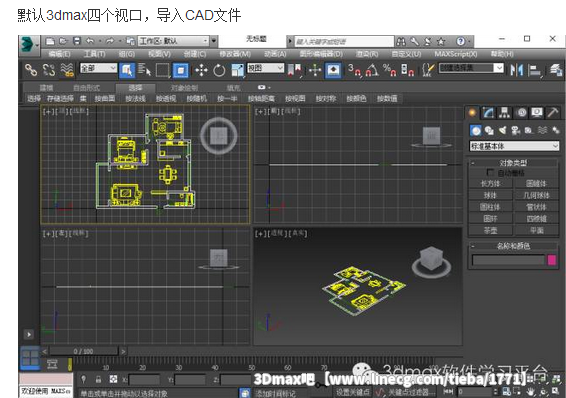Activate the Select and Move tool

tap(201, 70)
